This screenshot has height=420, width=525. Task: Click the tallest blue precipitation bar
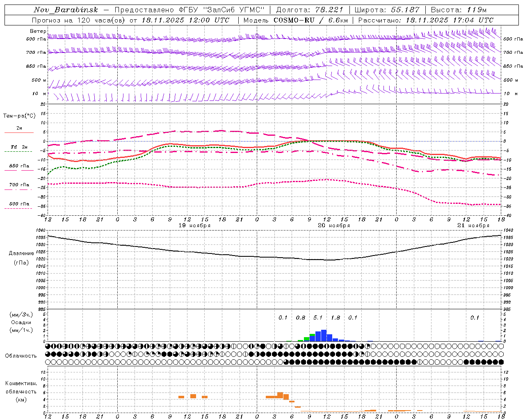pyautogui.click(x=324, y=336)
